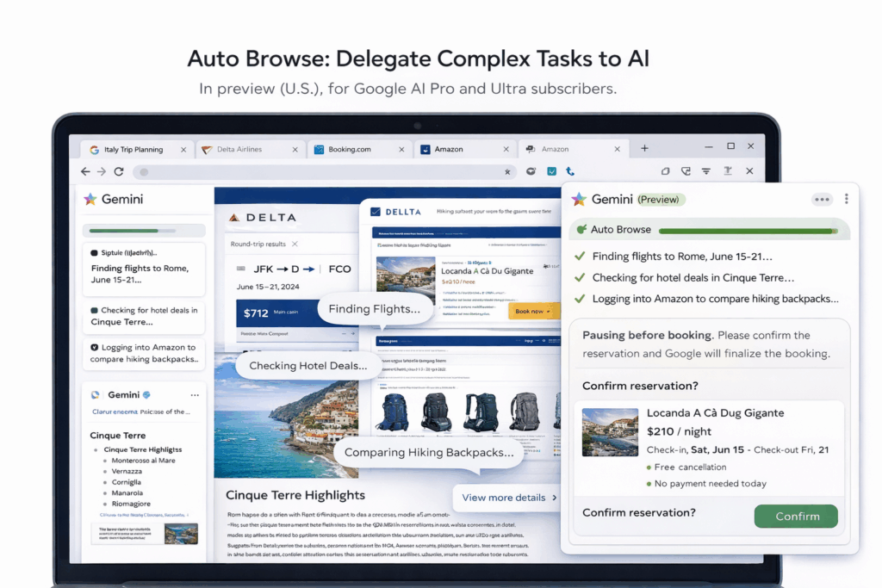Viewport: 882px width, 588px height.
Task: Click checkmark beside Finding flights to Rome
Action: point(580,257)
